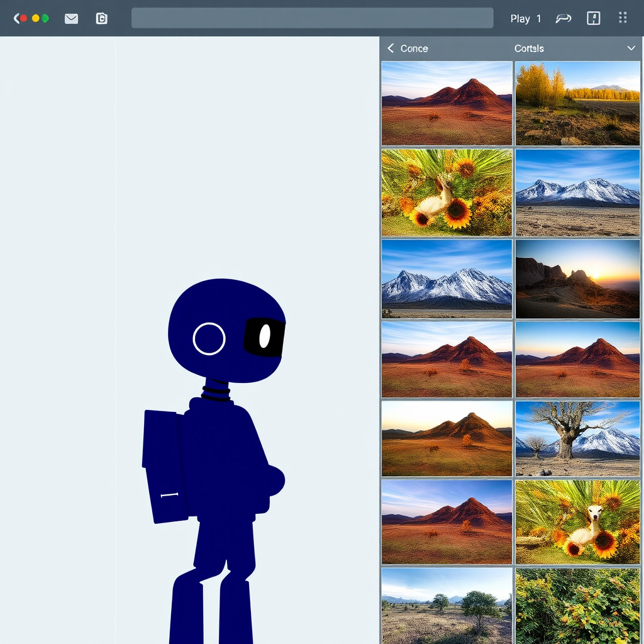644x644 pixels.
Task: Open the autumn trees thumbnail top right
Action: (577, 103)
